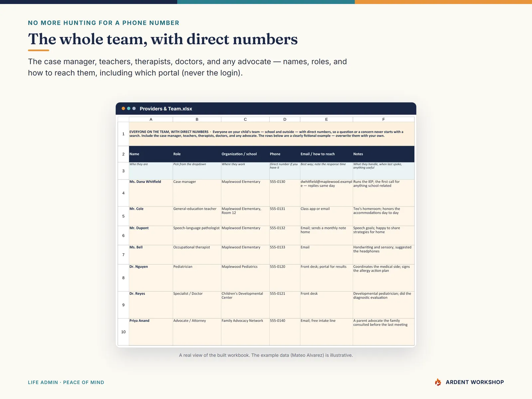Click the 'Notes' header cell
This screenshot has height=399, width=532.
point(383,154)
